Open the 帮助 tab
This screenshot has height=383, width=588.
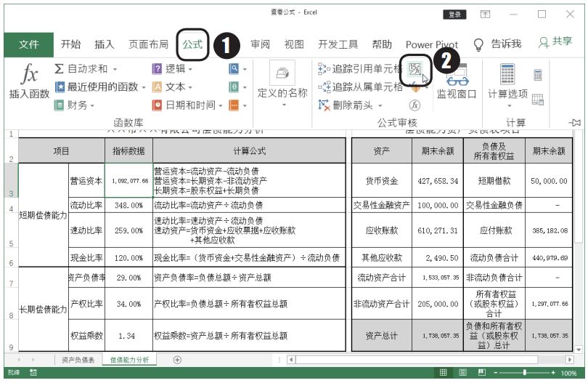click(x=382, y=44)
